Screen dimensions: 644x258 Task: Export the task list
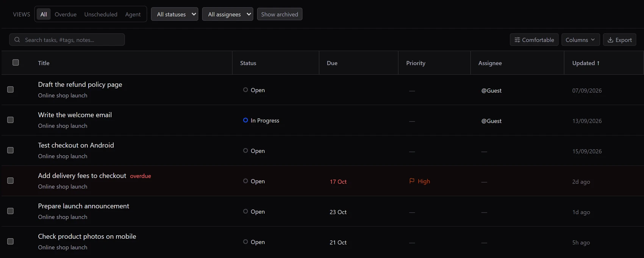click(620, 40)
